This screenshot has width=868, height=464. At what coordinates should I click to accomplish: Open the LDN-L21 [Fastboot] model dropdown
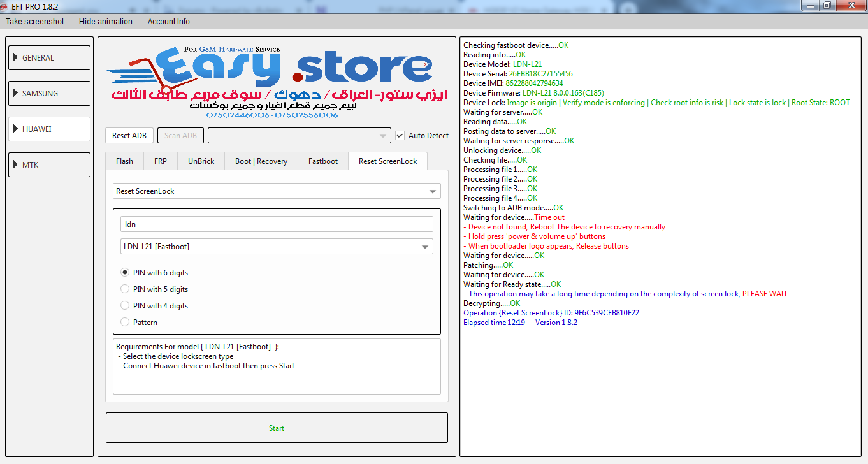click(x=277, y=247)
